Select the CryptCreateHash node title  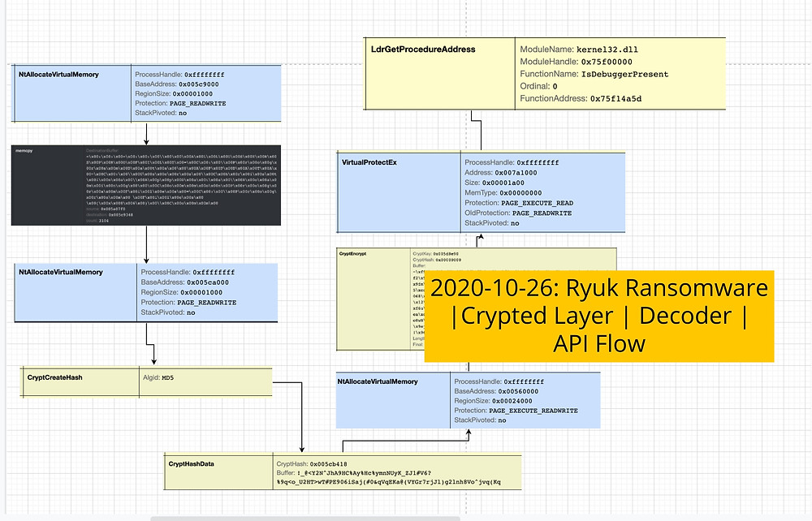coord(55,377)
